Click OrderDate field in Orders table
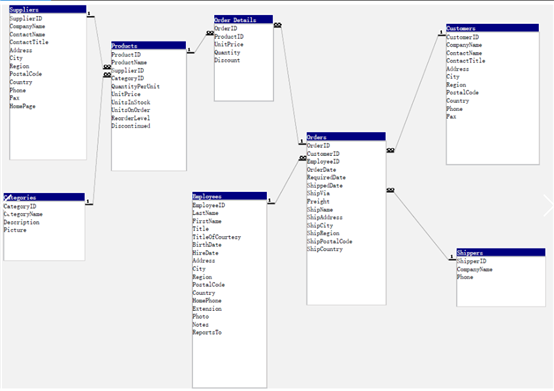Screen dimensions: 554x391 pyautogui.click(x=322, y=170)
